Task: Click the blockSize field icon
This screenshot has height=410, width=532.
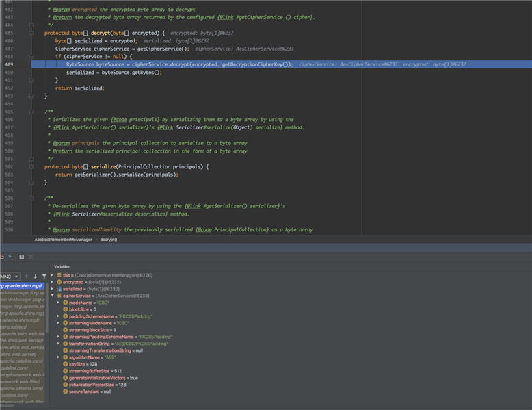Action: coord(65,309)
